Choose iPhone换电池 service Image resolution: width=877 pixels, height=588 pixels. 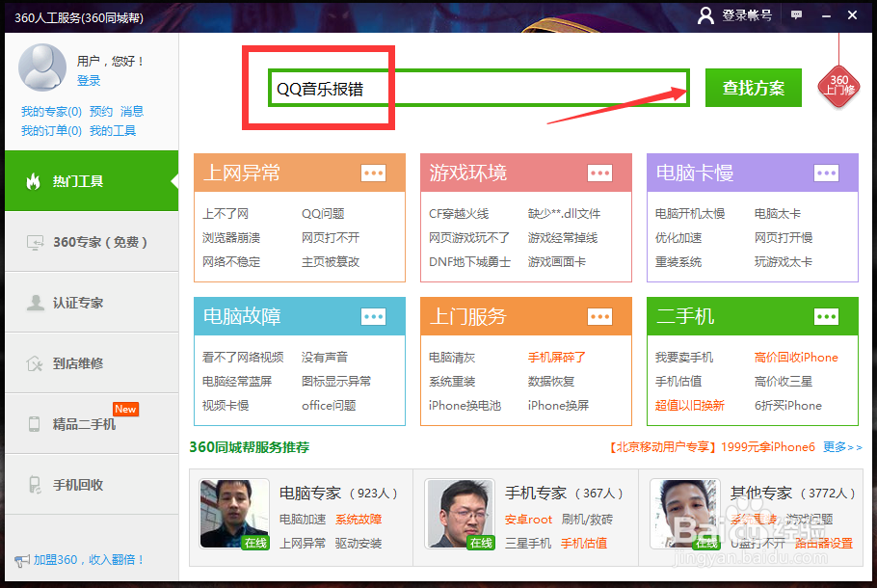[465, 406]
